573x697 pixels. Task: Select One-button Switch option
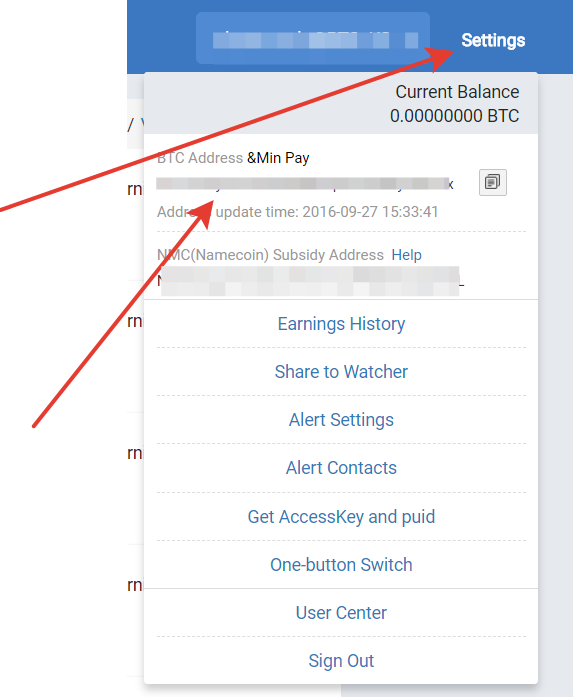[341, 565]
